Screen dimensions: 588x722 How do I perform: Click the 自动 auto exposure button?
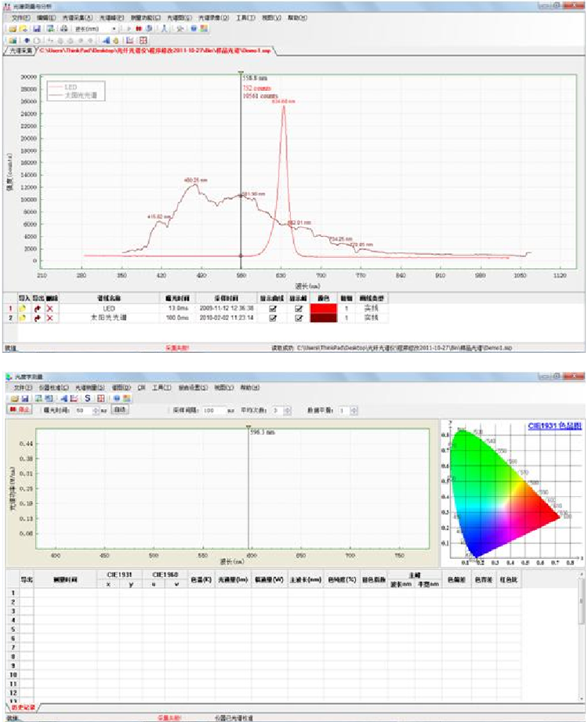point(120,410)
